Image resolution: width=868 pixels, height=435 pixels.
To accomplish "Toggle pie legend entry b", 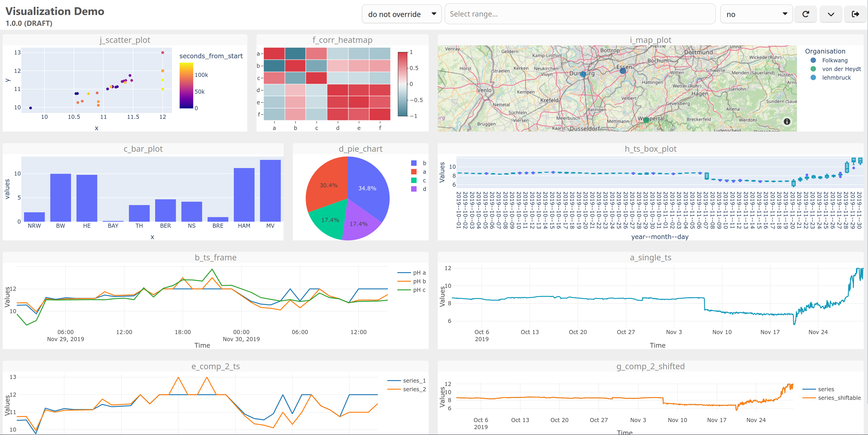I will click(x=419, y=163).
